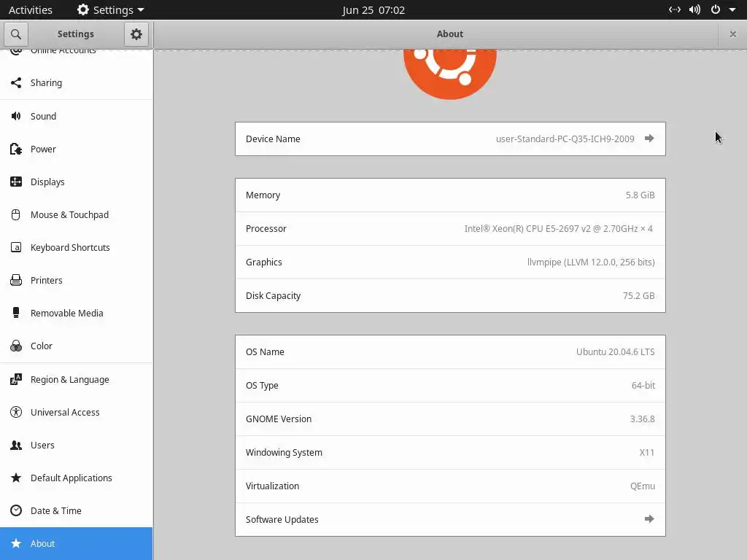Open Default Applications label
Screen dimensions: 747x560
coord(71,478)
